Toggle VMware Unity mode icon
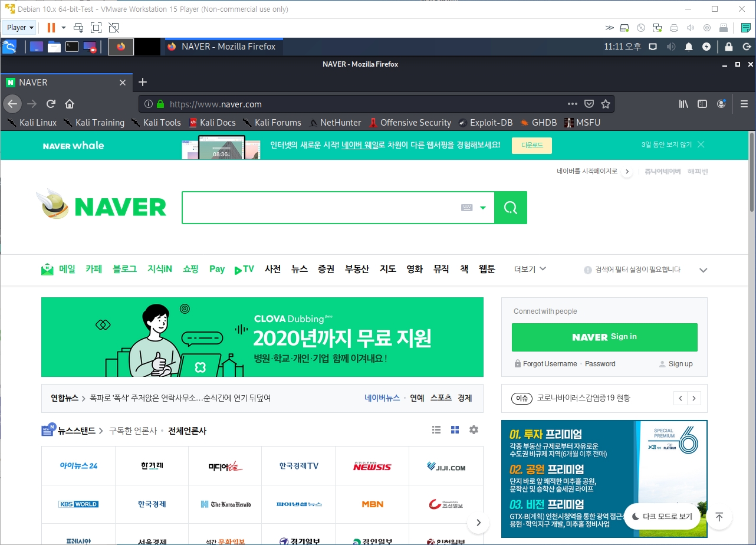 coord(114,28)
